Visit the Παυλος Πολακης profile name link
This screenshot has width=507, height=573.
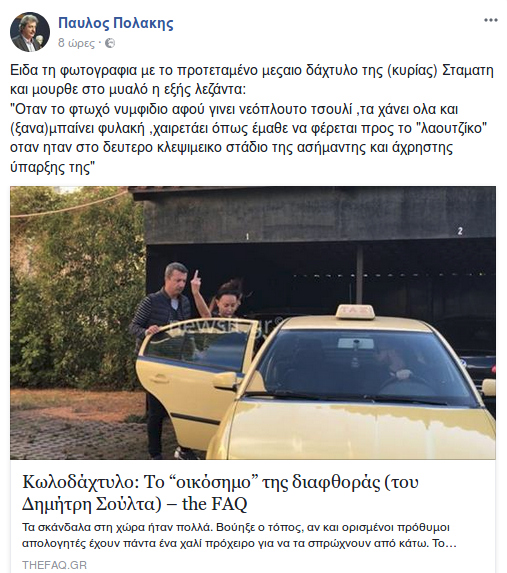coord(116,23)
